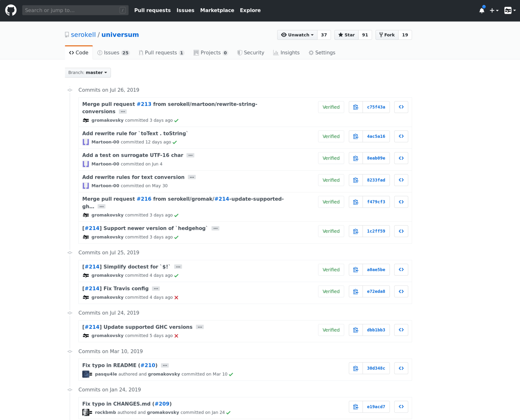This screenshot has height=420, width=520.
Task: Copy SHA for commit 8233fad
Action: point(356,180)
